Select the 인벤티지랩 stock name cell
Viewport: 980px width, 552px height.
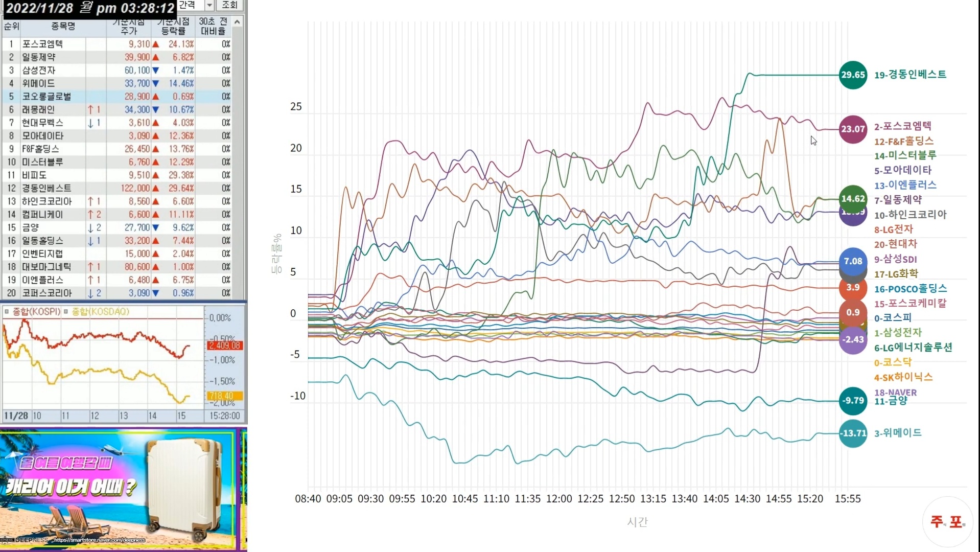[53, 254]
